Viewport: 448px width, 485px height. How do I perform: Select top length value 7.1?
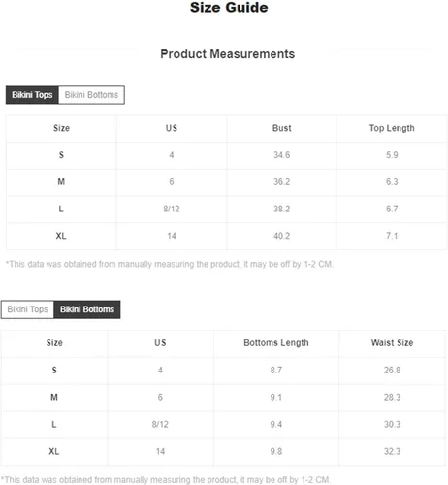(x=392, y=236)
